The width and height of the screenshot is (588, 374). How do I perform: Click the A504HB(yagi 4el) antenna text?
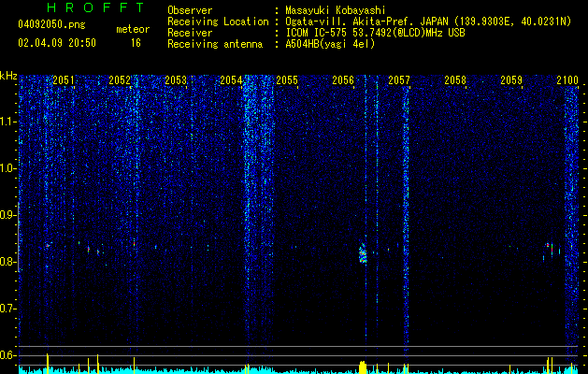(x=330, y=44)
